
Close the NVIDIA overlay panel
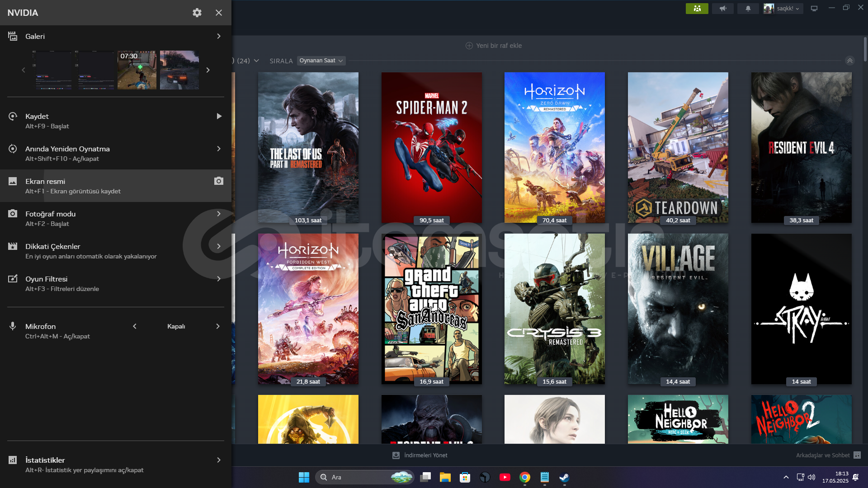tap(219, 13)
